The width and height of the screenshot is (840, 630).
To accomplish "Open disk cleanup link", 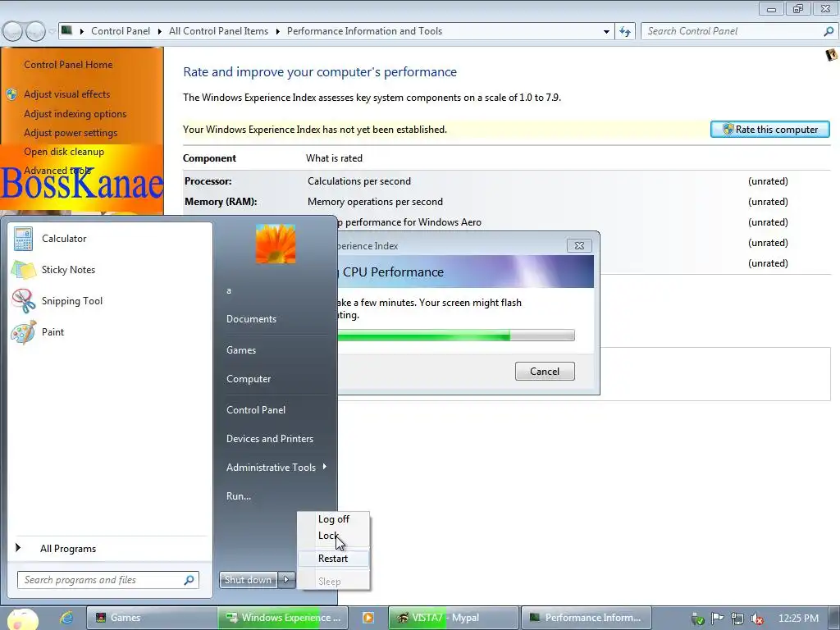I will point(64,152).
